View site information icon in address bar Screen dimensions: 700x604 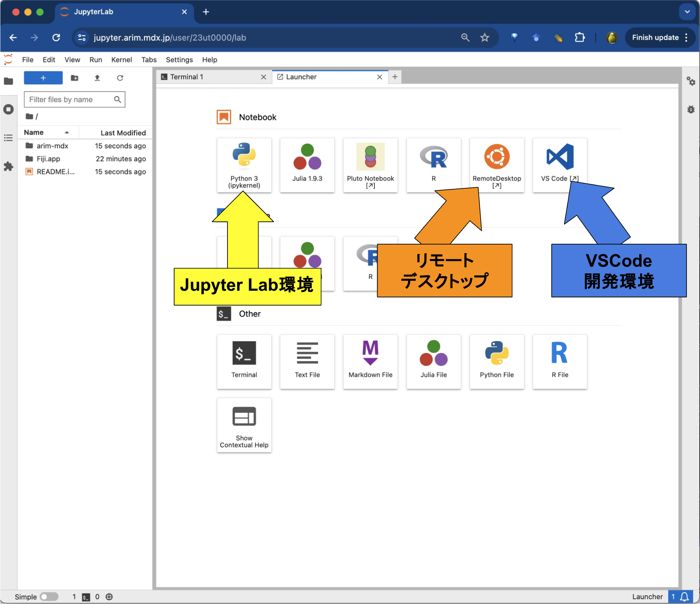[82, 38]
